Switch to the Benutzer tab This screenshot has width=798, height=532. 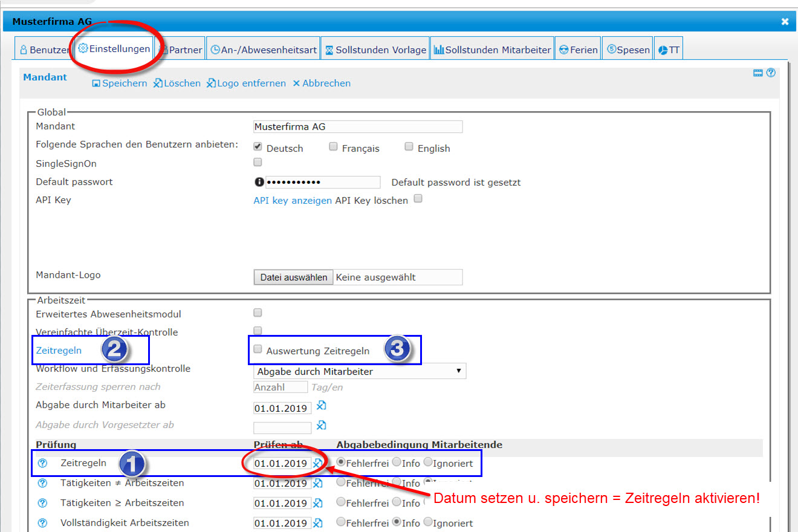[x=44, y=50]
